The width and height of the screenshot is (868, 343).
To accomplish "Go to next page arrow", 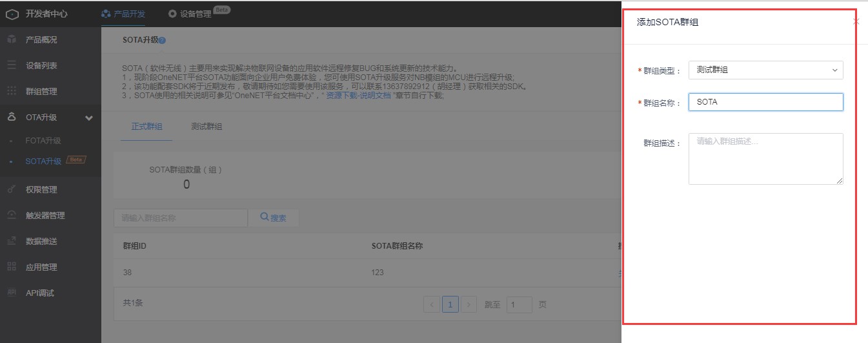I will 469,304.
